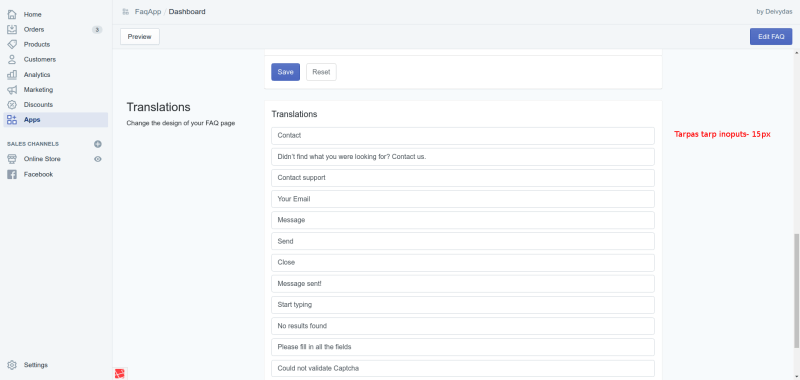
Task: Go to Home in sidebar
Action: click(x=33, y=14)
